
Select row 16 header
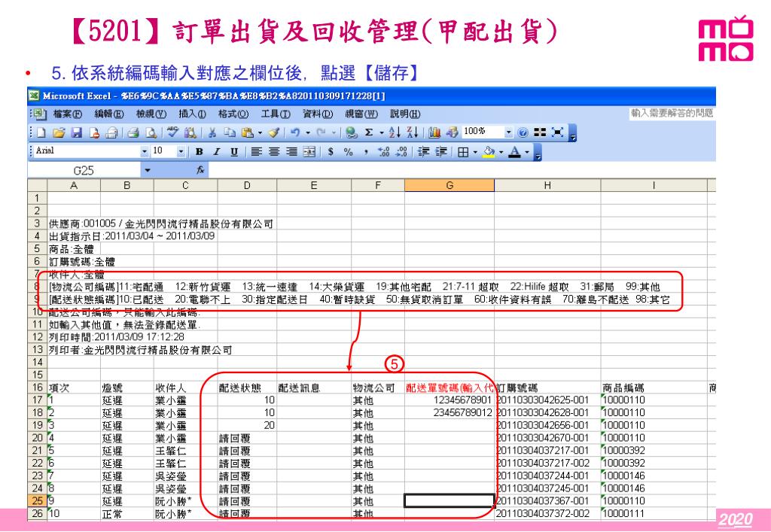pos(38,388)
